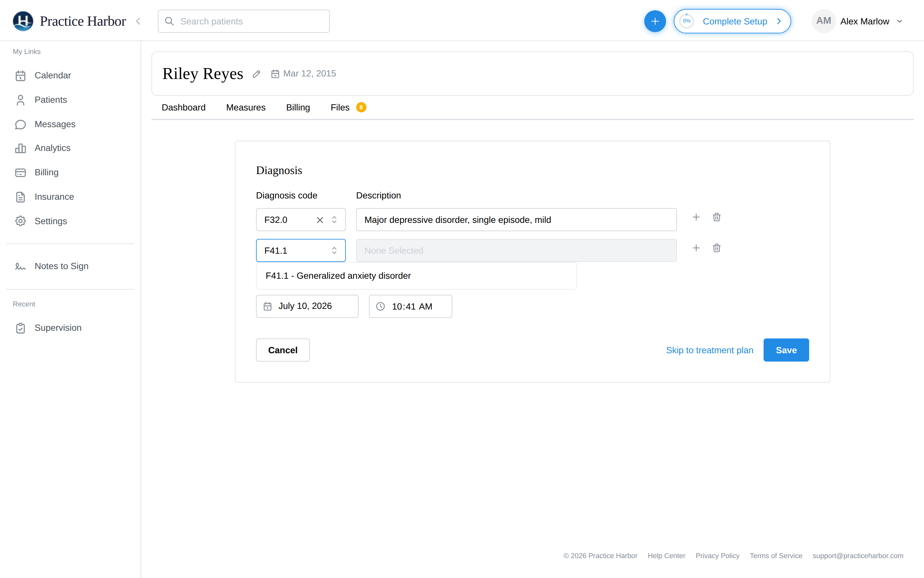
Task: Expand the Alex Marlow account menu
Action: (900, 22)
